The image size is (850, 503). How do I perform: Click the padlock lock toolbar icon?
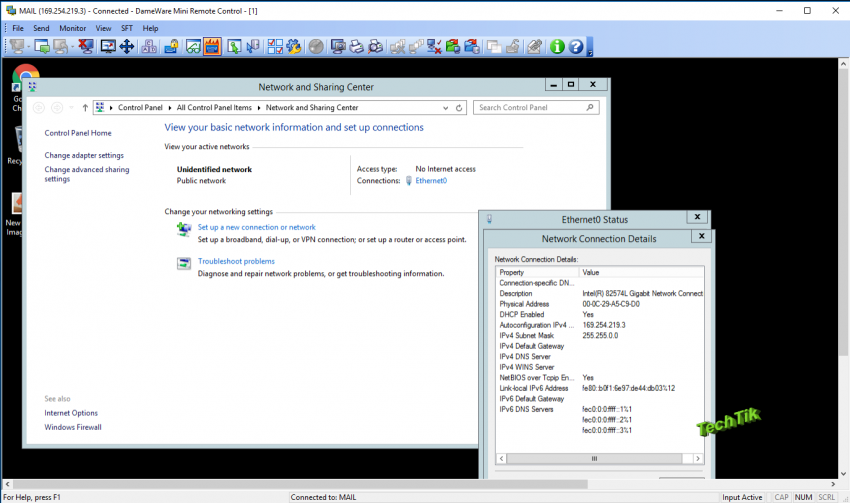171,47
